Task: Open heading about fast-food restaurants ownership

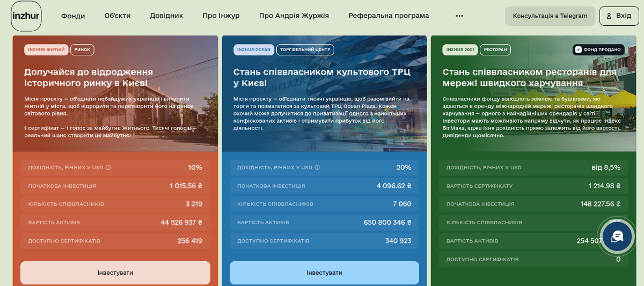Action: coord(529,77)
